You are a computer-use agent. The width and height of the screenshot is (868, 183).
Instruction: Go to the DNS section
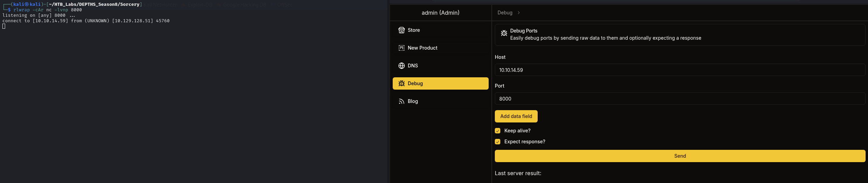(440, 66)
